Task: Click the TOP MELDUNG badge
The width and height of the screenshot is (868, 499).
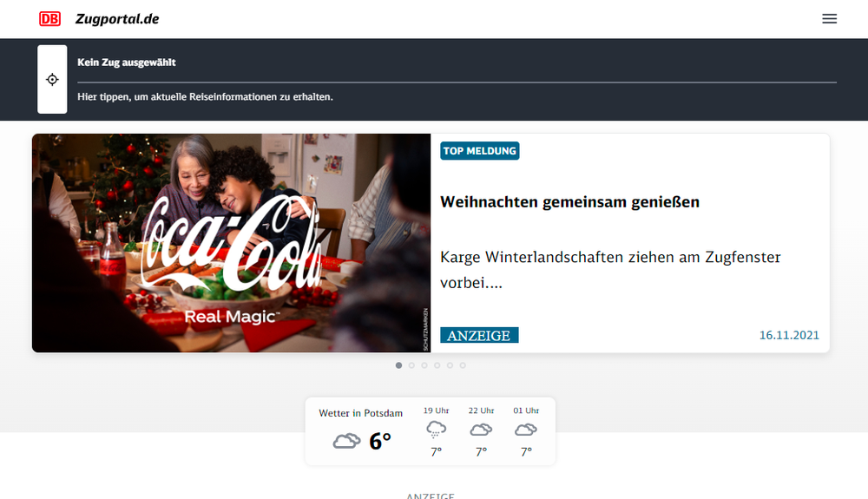Action: (x=479, y=151)
